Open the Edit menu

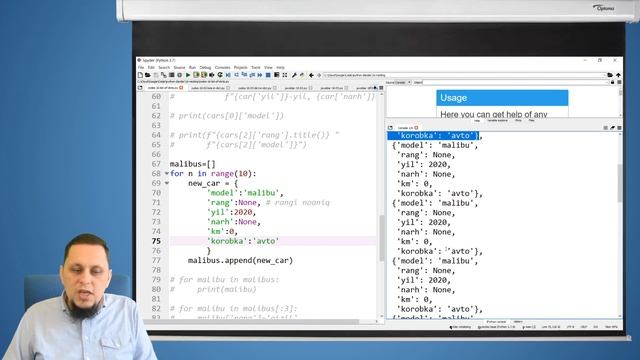click(x=151, y=67)
